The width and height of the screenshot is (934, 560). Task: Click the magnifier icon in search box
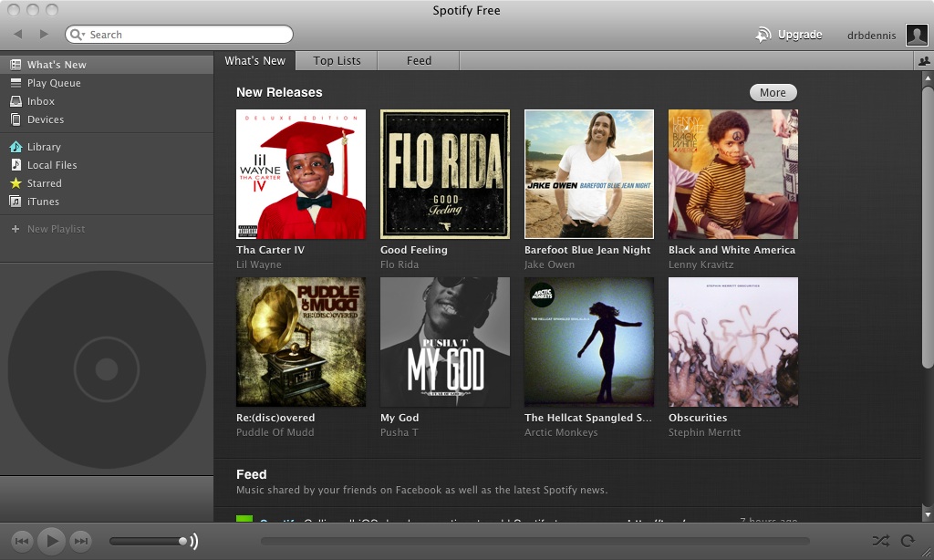(77, 35)
